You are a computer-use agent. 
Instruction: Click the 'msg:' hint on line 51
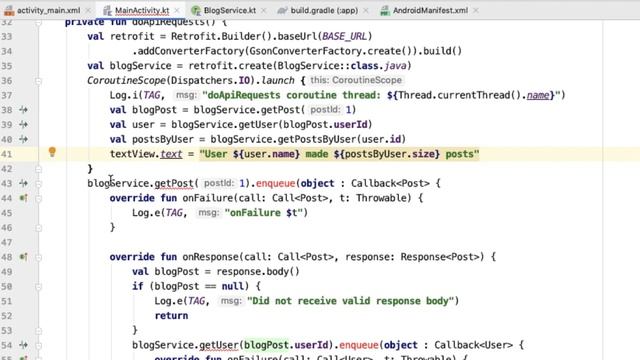tap(231, 301)
